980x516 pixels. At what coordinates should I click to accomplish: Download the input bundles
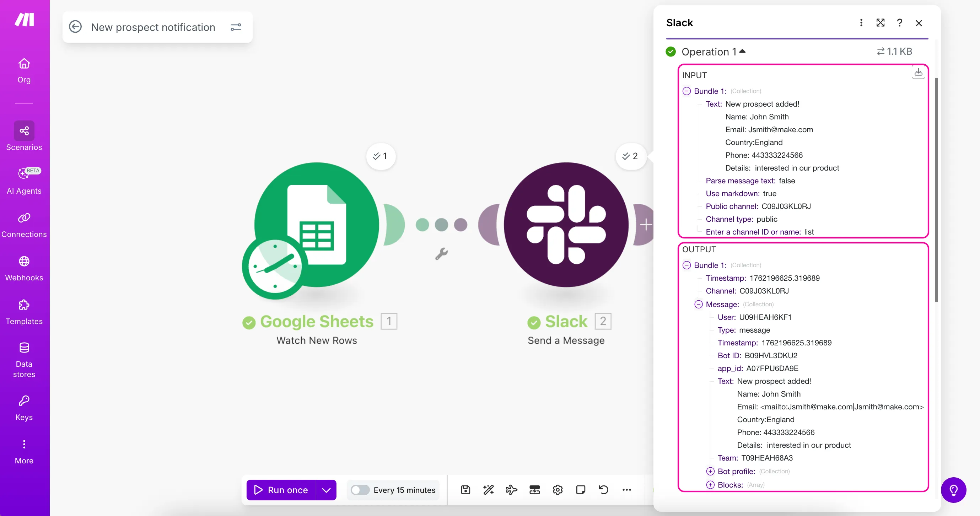click(919, 72)
